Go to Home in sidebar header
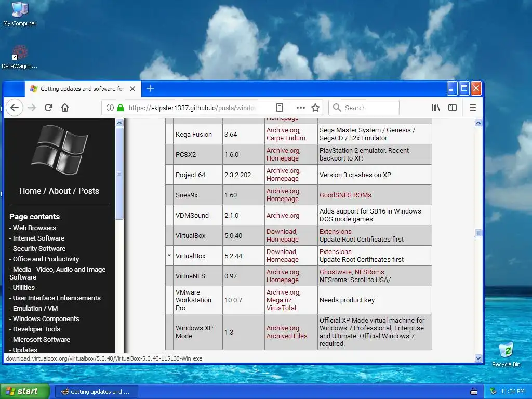Screen dimensions: 532x399 30,191
